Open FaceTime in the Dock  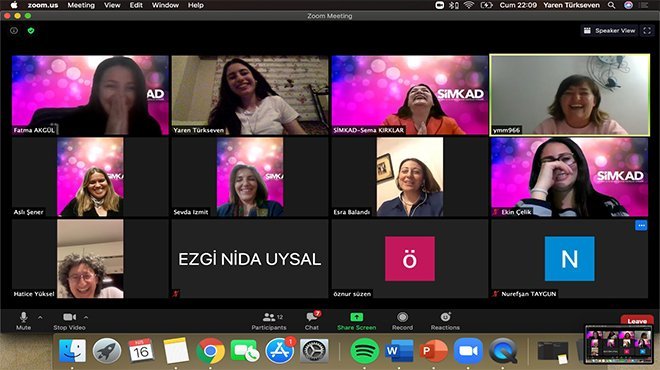pyautogui.click(x=245, y=351)
